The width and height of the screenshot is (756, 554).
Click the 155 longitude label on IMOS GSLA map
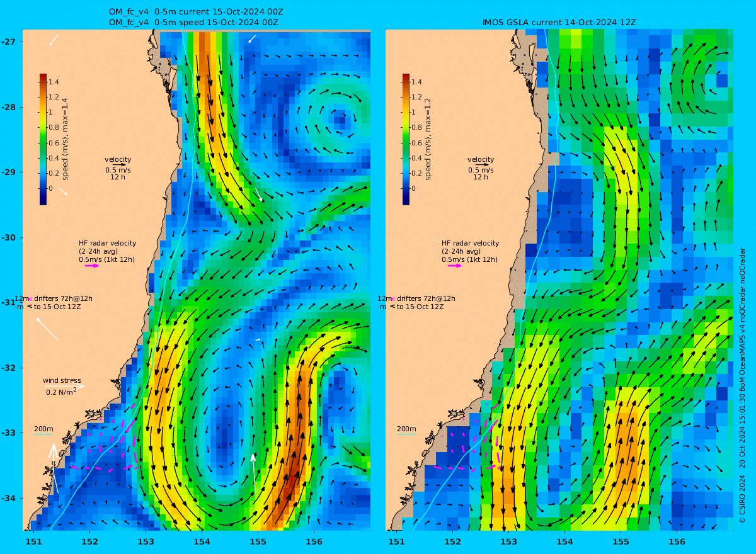[621, 541]
